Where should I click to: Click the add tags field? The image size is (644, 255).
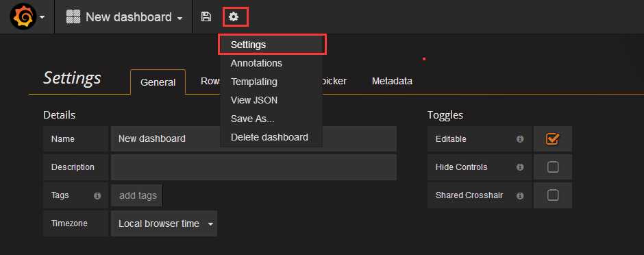coord(138,195)
